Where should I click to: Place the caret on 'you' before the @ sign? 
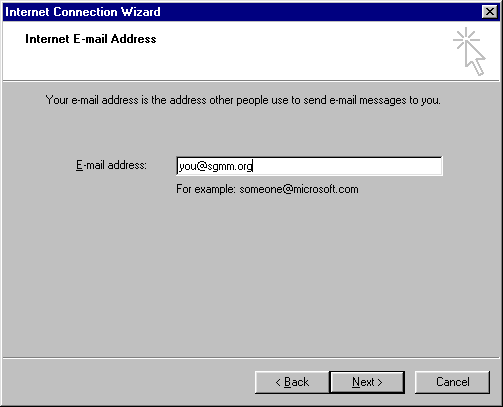click(188, 166)
